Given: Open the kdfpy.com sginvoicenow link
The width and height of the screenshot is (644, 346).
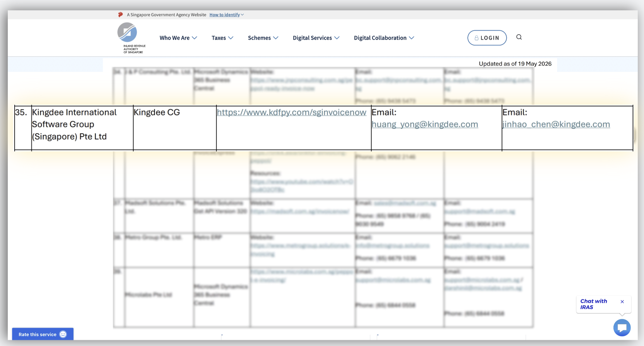Looking at the screenshot, I should coord(291,112).
